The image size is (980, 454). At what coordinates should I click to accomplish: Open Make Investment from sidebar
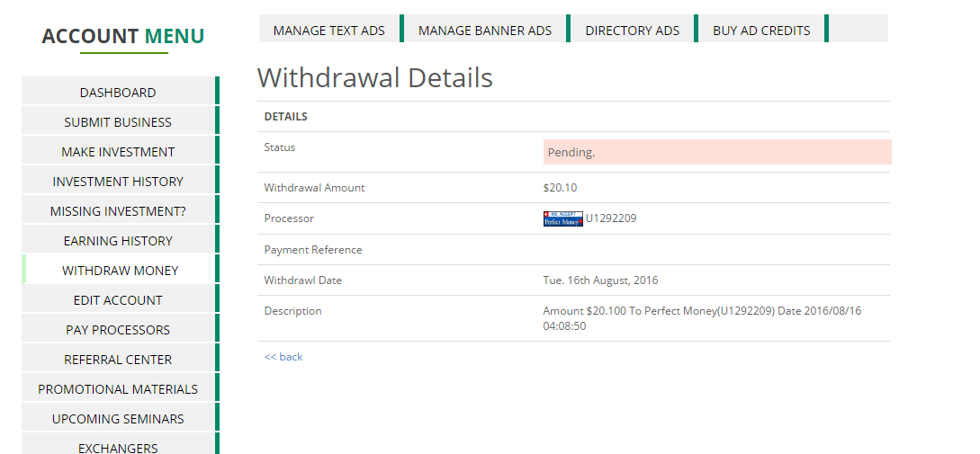click(118, 152)
